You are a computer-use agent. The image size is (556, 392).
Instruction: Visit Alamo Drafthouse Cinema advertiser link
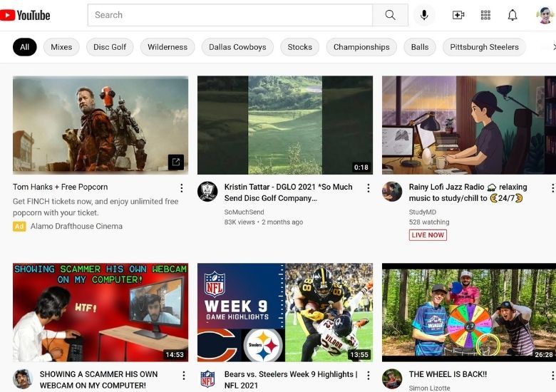(76, 226)
